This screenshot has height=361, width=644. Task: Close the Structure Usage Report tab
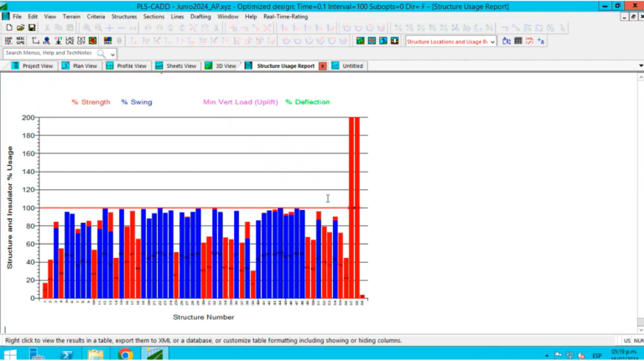(323, 65)
